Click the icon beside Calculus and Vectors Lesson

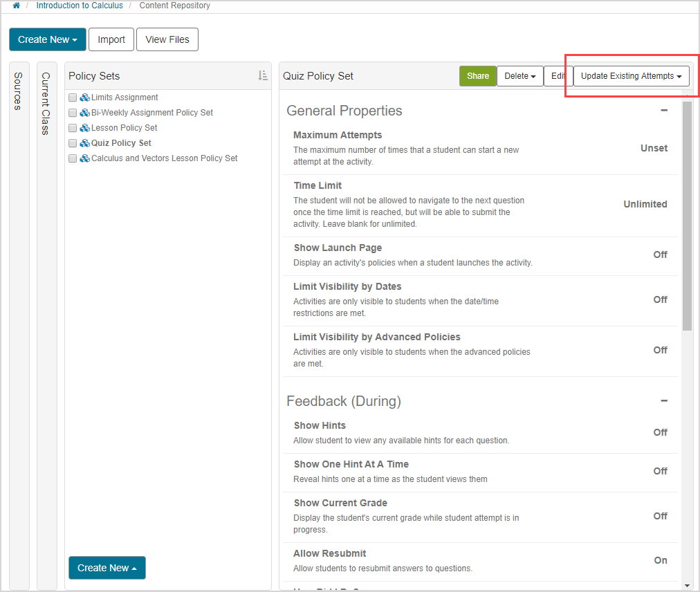84,158
